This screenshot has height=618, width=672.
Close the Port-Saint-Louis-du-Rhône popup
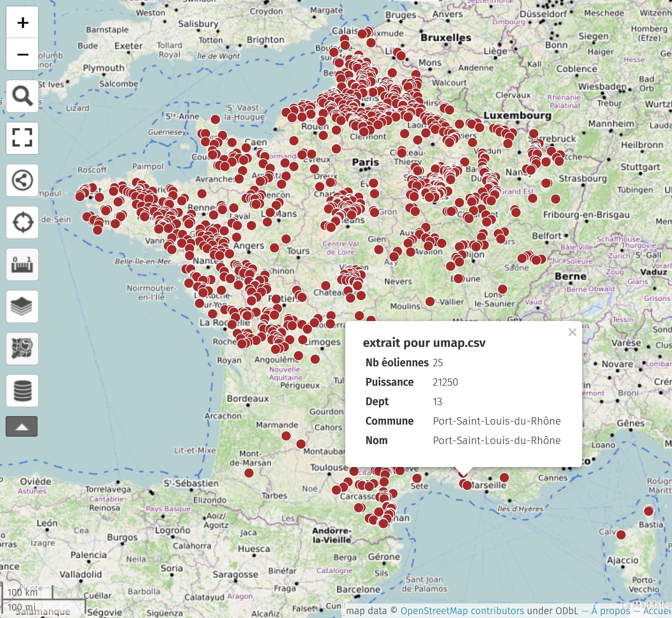[x=572, y=332]
